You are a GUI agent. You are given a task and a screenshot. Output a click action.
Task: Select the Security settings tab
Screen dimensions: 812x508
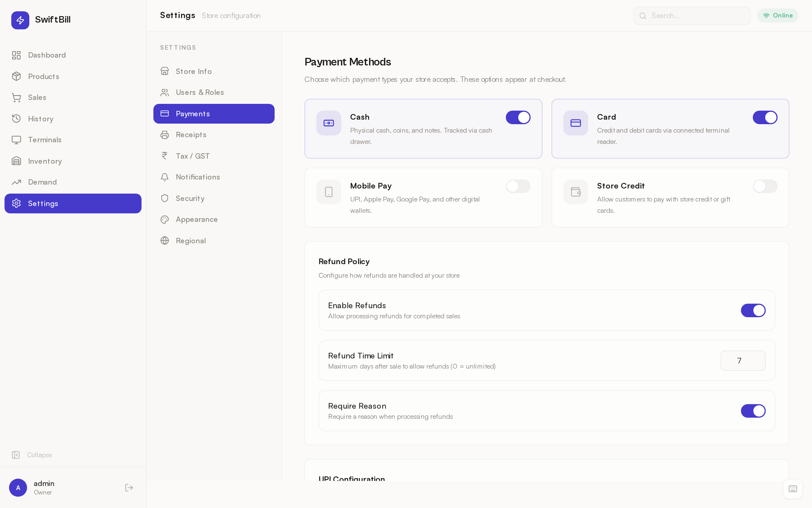(x=214, y=198)
